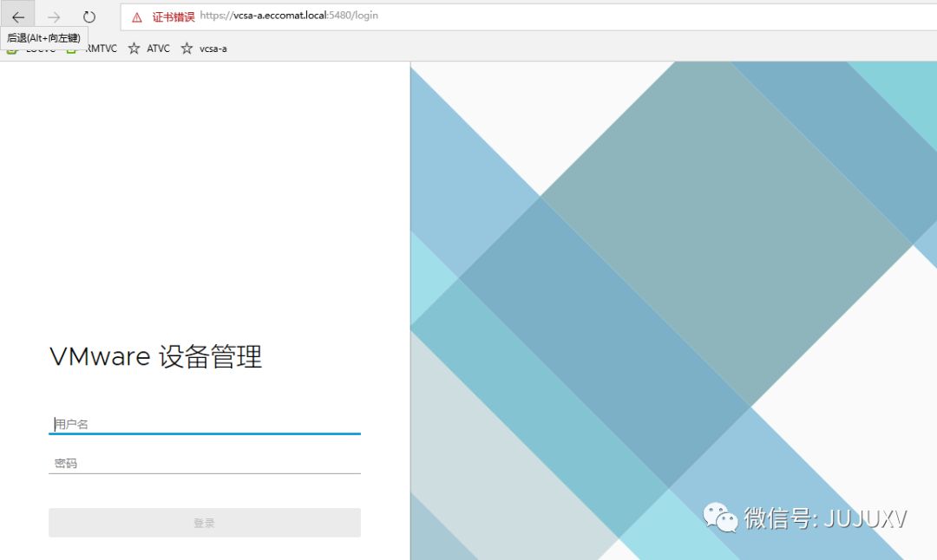The width and height of the screenshot is (937, 560).
Task: Select the VMware 设备管理 heading text
Action: point(155,356)
